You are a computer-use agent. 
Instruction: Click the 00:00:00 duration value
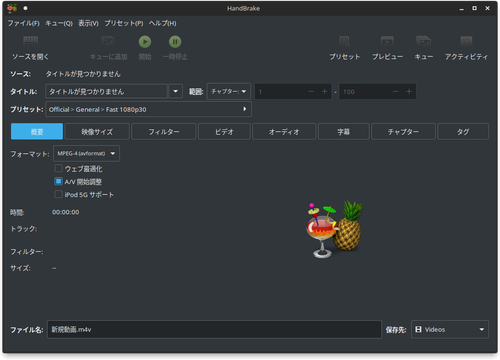coord(66,212)
